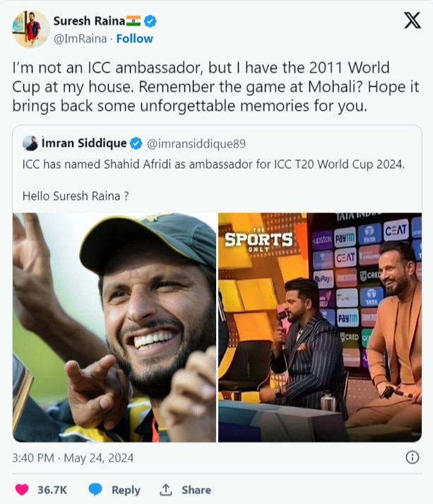Click Suresh Raina's verified badge
433x504 pixels.
150,21
